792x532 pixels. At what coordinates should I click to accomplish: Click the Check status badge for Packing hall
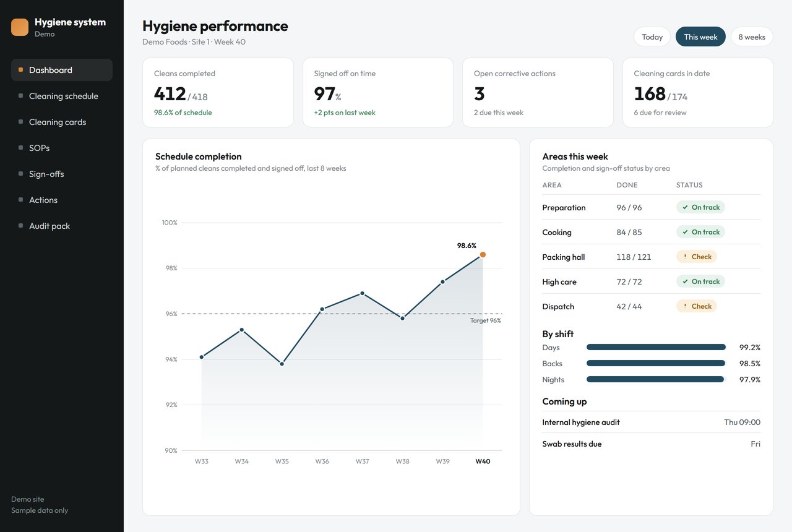(x=697, y=257)
